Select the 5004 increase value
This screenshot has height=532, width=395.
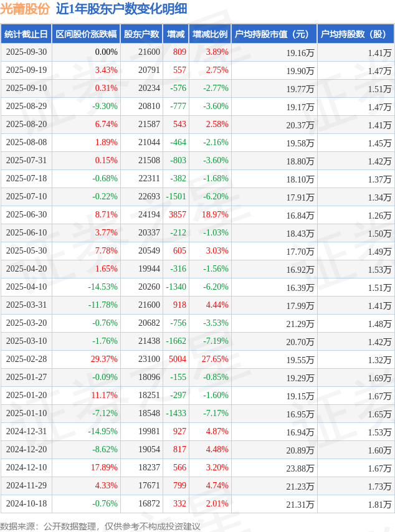coord(178,359)
